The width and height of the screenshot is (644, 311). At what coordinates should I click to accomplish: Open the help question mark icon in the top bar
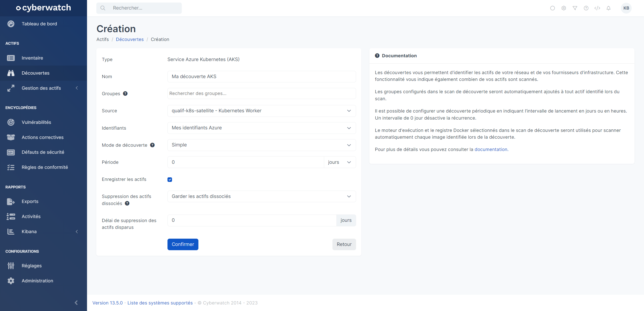(x=586, y=8)
